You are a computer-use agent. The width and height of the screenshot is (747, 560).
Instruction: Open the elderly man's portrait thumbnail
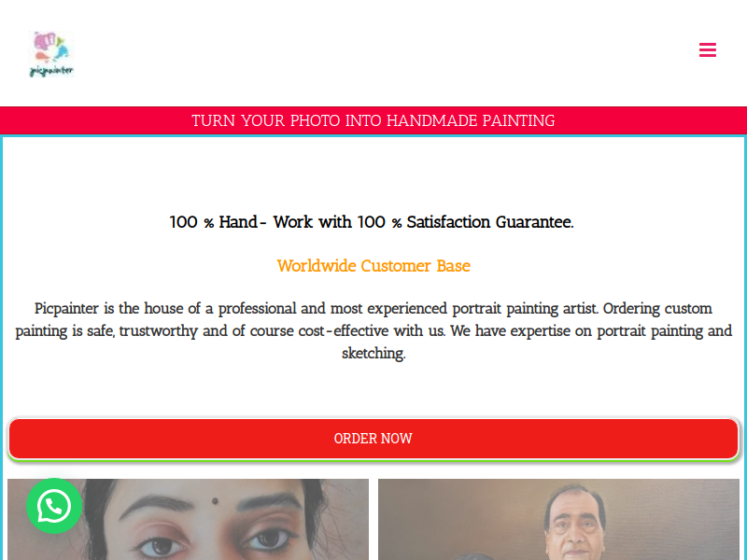[x=558, y=519]
